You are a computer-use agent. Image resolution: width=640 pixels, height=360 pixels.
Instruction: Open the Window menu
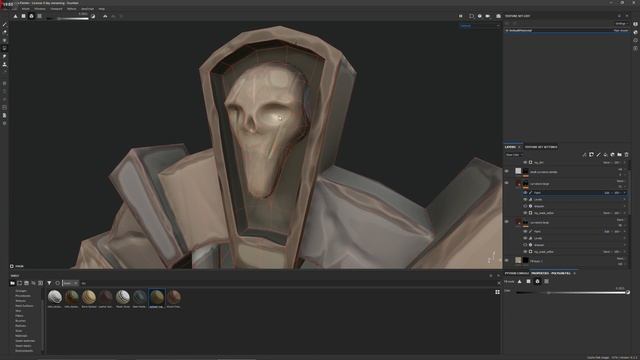[x=40, y=9]
